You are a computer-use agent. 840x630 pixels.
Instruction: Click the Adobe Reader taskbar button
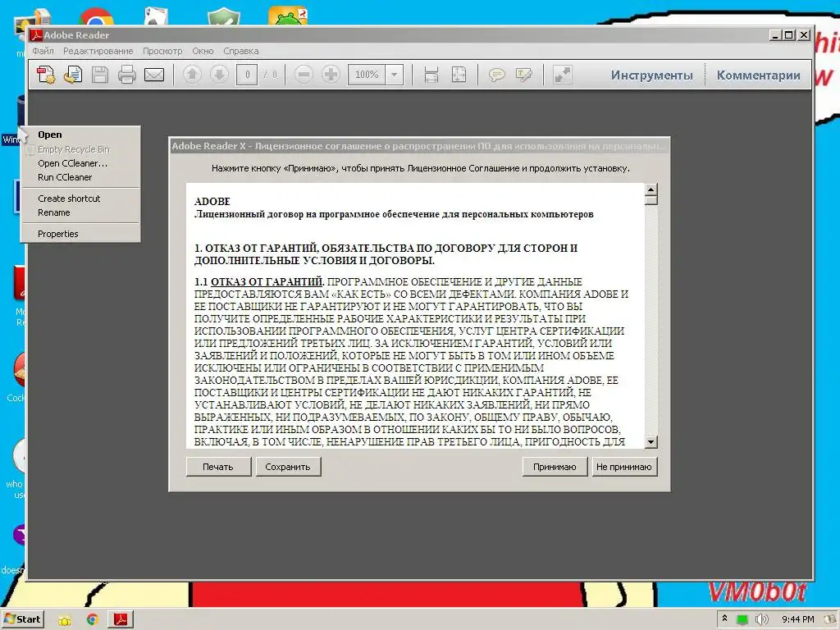coord(121,620)
